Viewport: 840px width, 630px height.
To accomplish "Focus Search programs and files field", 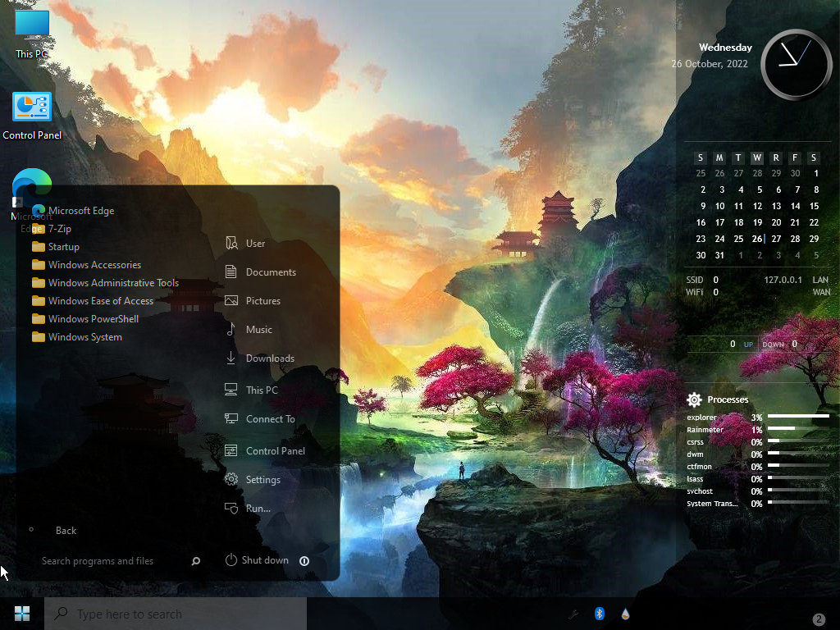I will 112,561.
